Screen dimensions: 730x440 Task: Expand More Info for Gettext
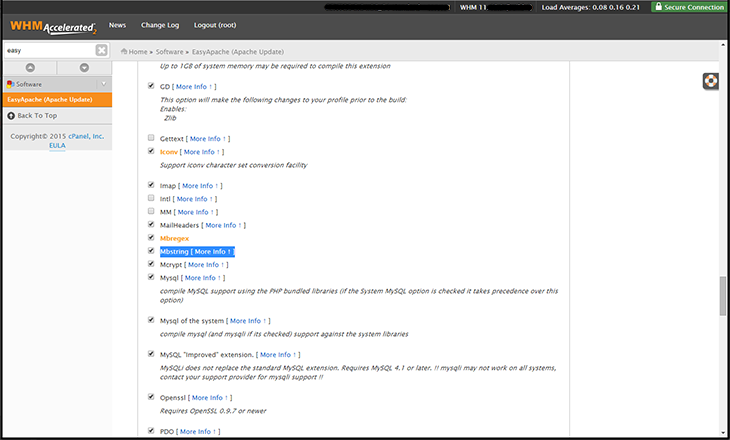(208, 139)
